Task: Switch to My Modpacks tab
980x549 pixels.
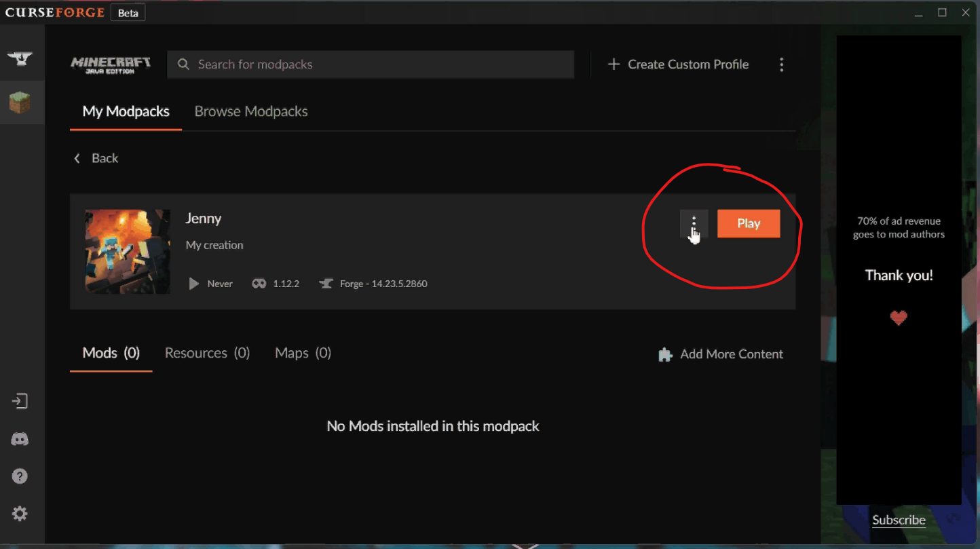Action: [126, 111]
